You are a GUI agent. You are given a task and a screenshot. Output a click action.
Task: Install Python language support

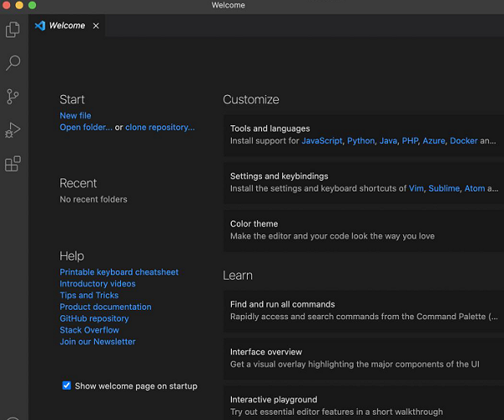360,141
